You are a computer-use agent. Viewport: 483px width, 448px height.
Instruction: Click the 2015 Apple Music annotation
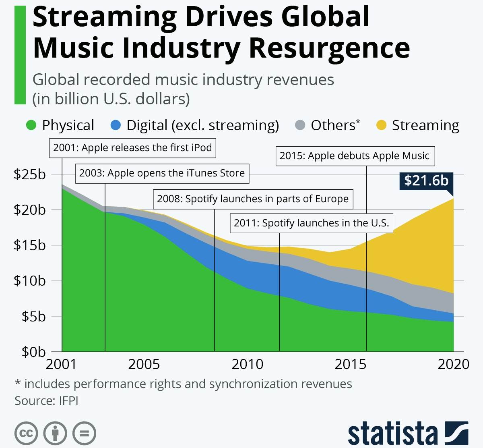[x=354, y=156]
